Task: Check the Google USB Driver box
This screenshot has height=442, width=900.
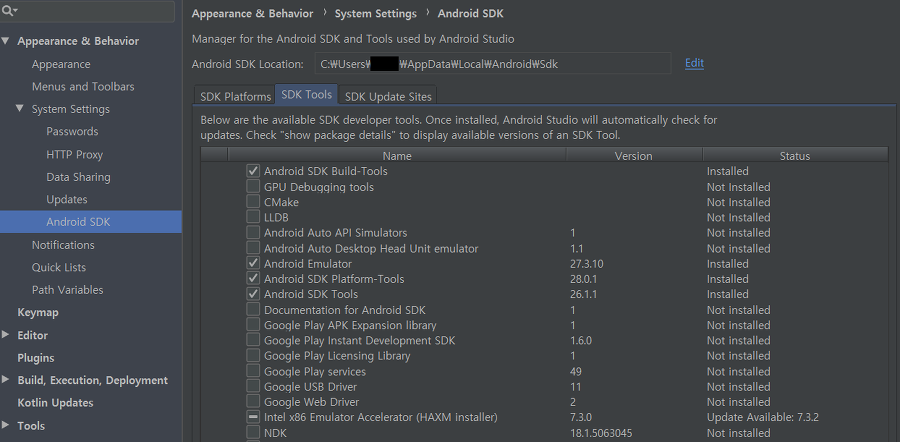Action: (x=253, y=386)
